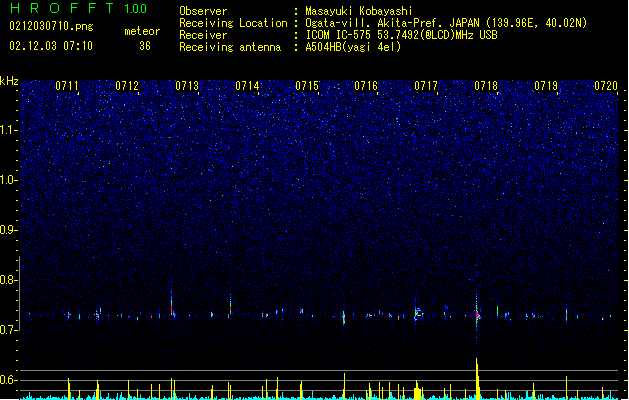This screenshot has width=629, height=400.
Task: Click the 0719 time marker
Action: tap(546, 86)
